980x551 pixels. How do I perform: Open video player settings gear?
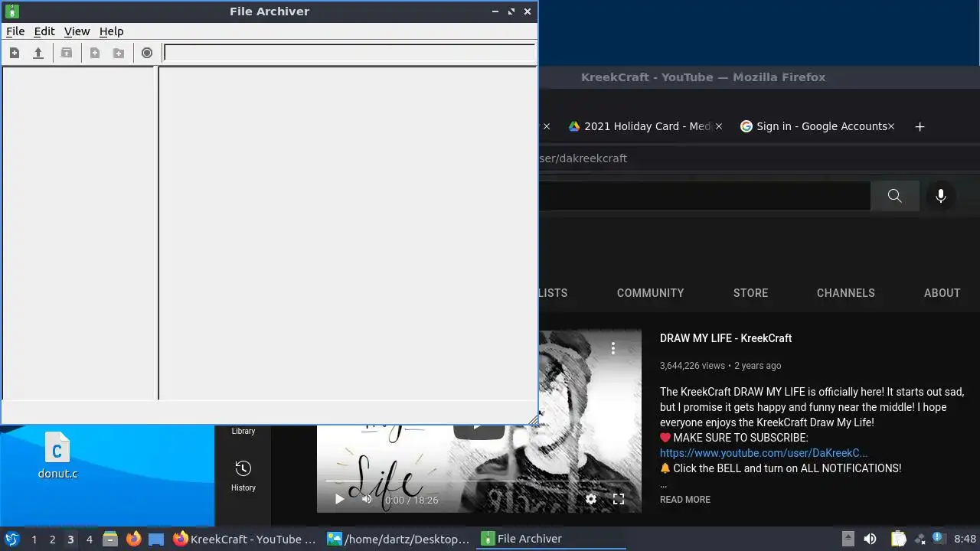click(x=591, y=499)
